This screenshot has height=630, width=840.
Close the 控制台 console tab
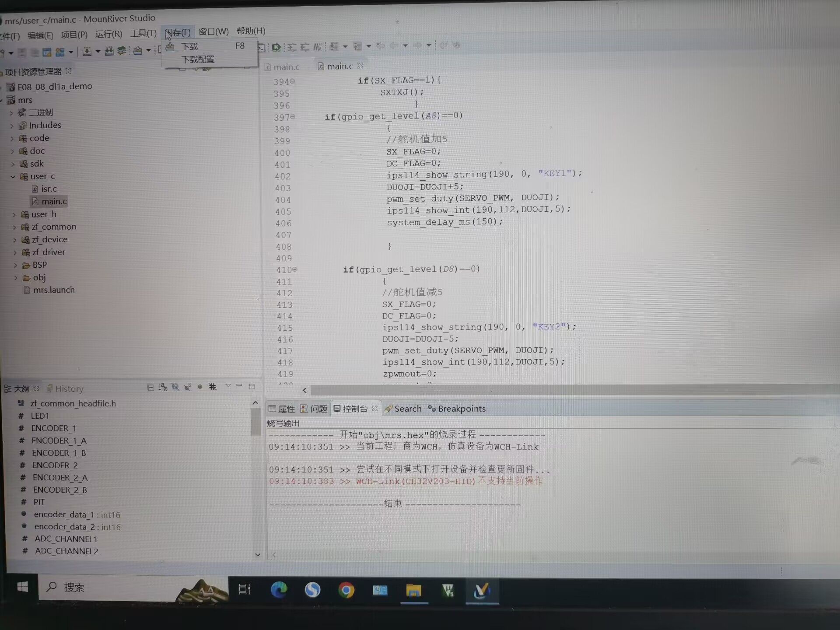[374, 408]
